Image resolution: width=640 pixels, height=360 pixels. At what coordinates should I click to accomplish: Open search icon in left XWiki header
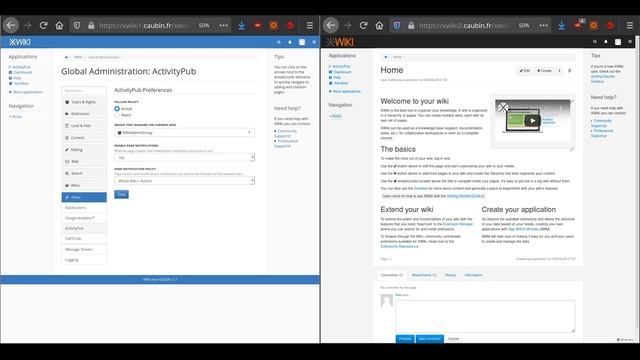[x=279, y=42]
